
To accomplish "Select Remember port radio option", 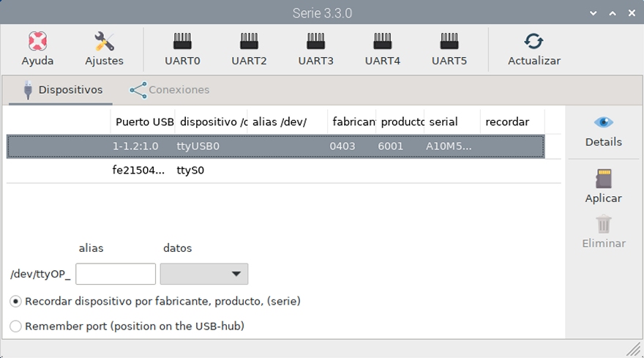I will (16, 326).
